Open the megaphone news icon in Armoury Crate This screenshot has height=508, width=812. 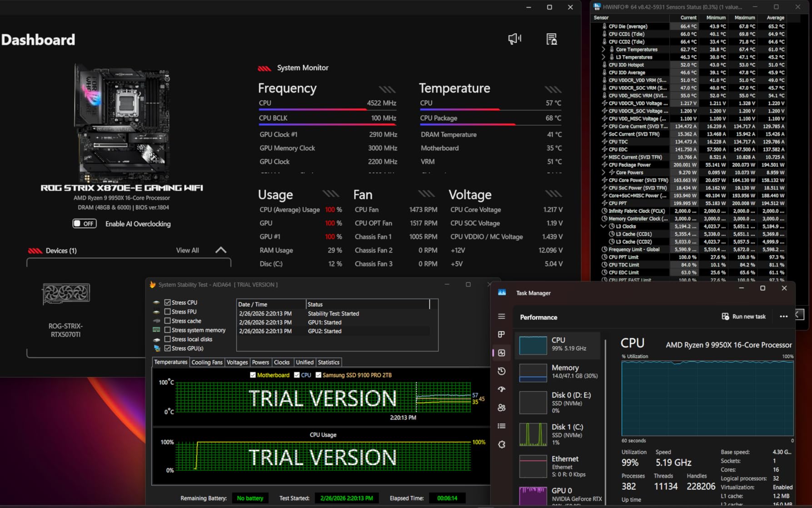point(514,39)
